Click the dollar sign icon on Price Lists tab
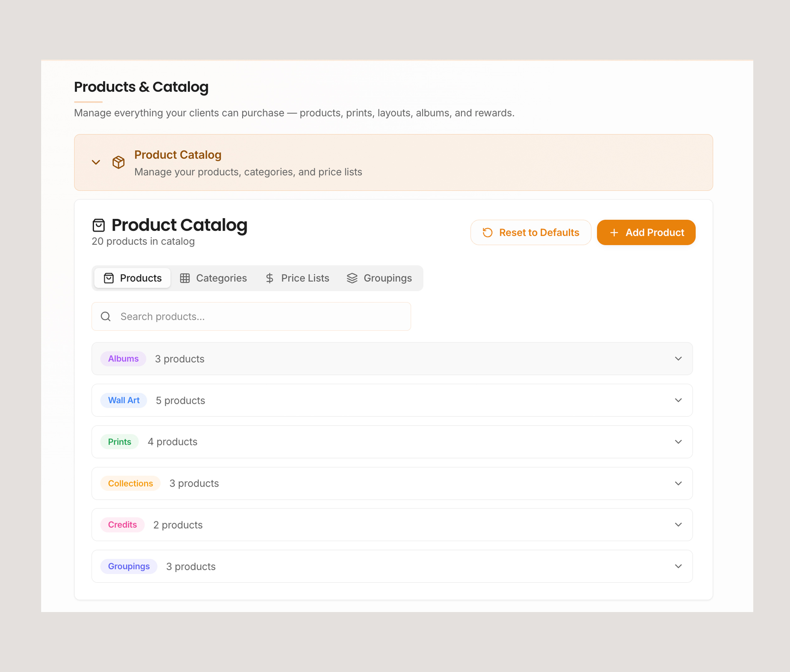Image resolution: width=790 pixels, height=672 pixels. pyautogui.click(x=269, y=278)
